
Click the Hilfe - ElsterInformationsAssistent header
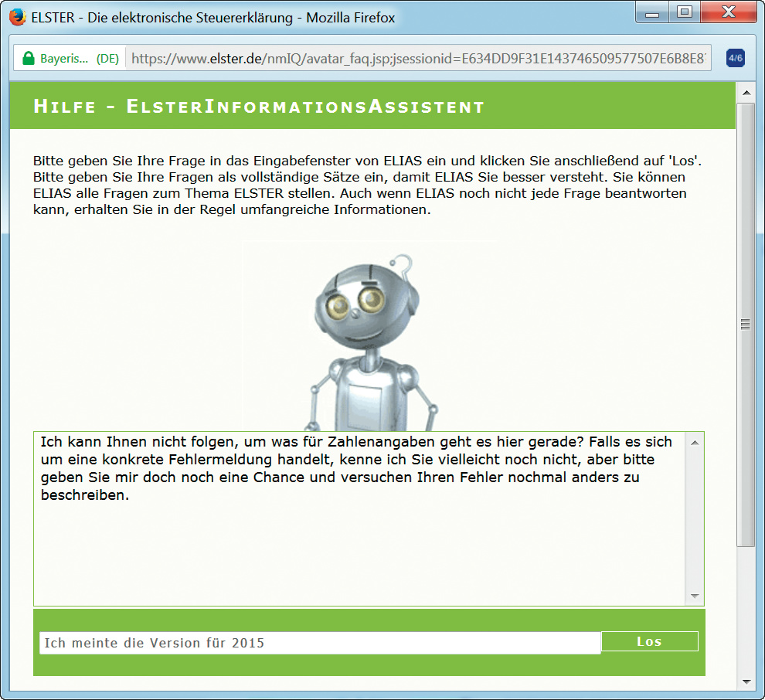[x=259, y=107]
